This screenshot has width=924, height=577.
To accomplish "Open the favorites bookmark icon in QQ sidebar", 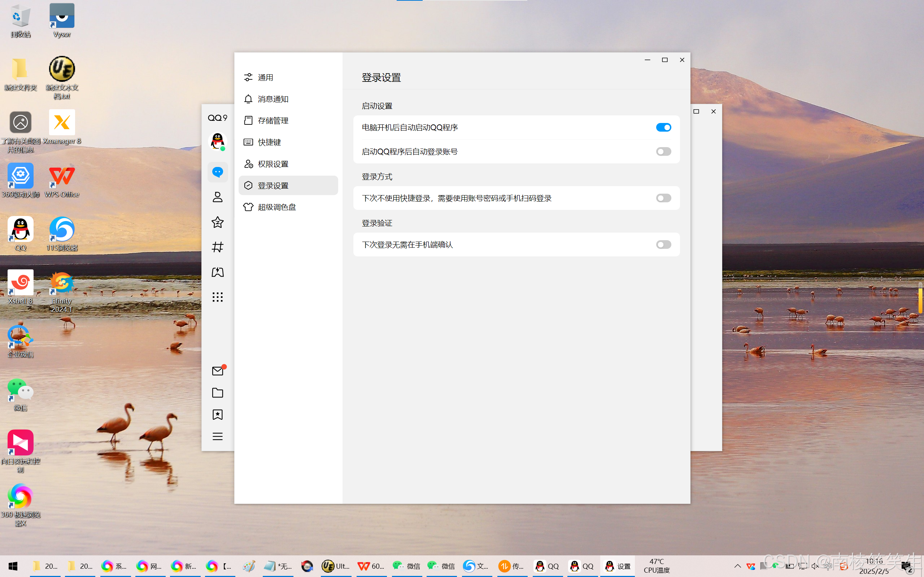I will (x=218, y=414).
